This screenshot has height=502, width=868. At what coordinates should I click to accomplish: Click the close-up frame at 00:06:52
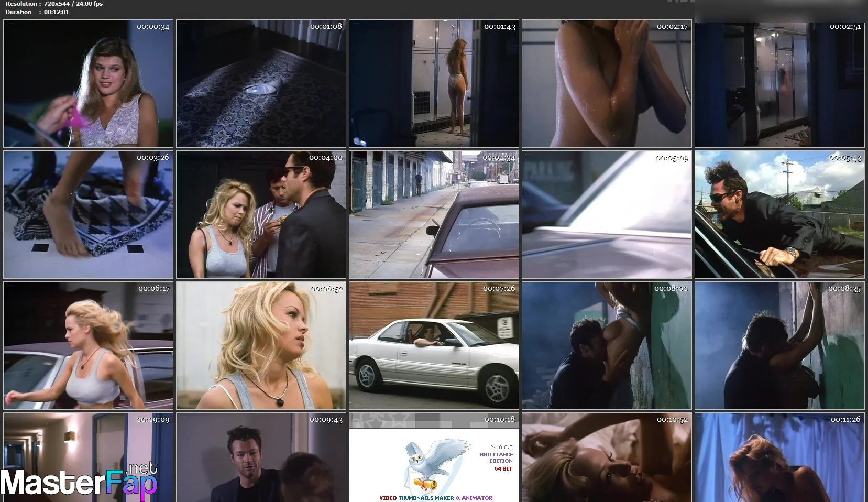[x=261, y=346]
